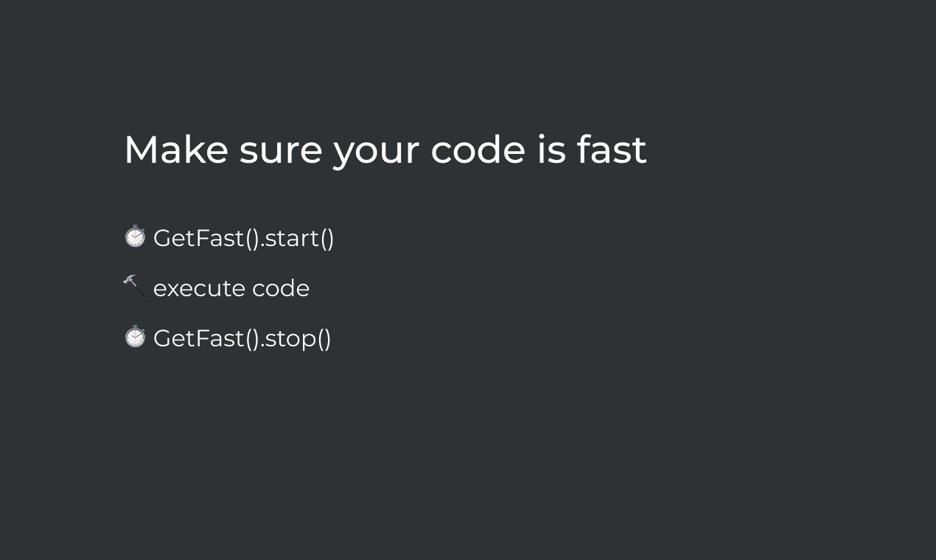Click the empty parentheses after stop

pos(325,339)
